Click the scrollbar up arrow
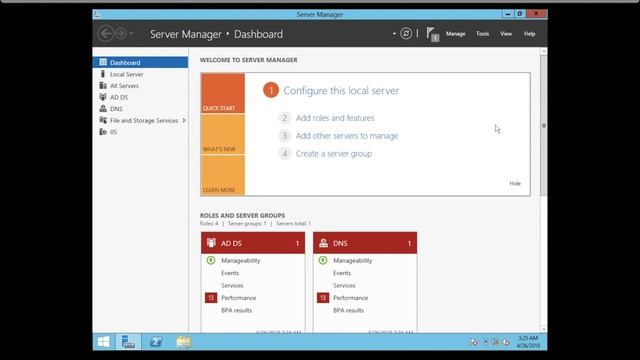The width and height of the screenshot is (640, 360). tap(544, 51)
